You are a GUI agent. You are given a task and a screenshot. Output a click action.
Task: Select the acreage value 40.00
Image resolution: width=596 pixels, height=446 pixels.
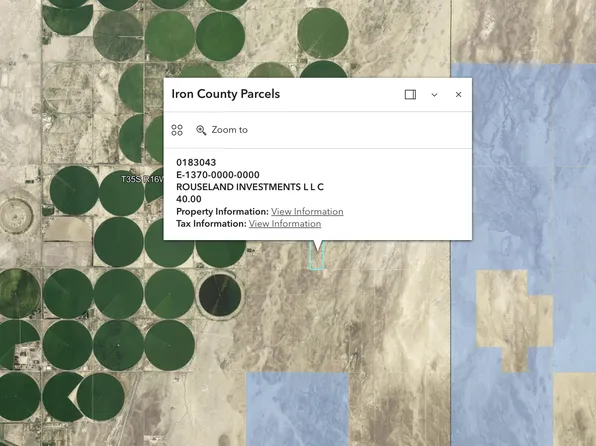[189, 199]
